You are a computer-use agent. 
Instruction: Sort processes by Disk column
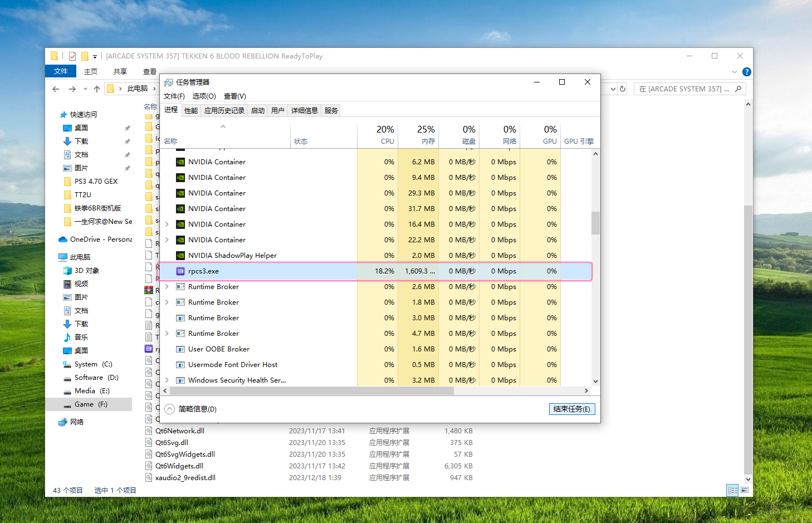[x=459, y=135]
